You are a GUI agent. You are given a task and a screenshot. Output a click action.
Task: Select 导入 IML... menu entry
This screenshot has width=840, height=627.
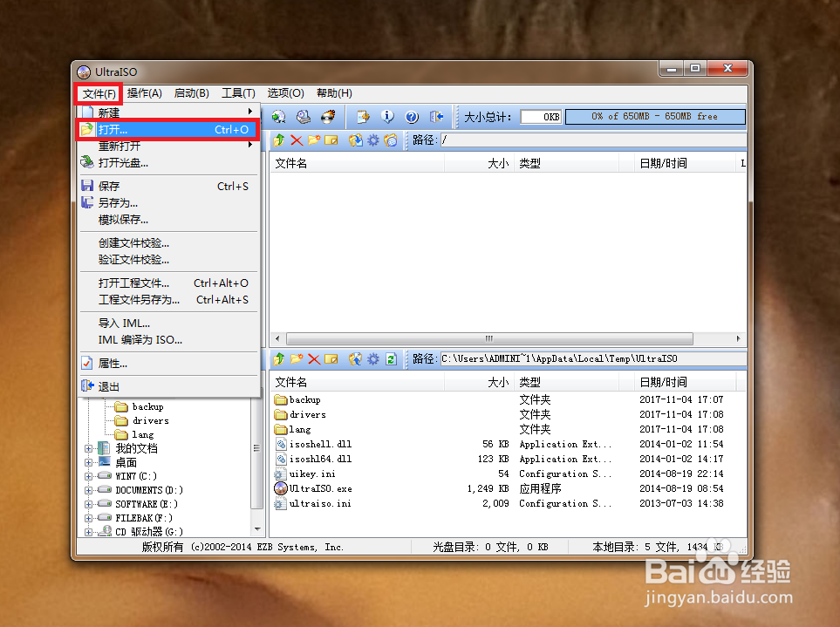pos(167,324)
